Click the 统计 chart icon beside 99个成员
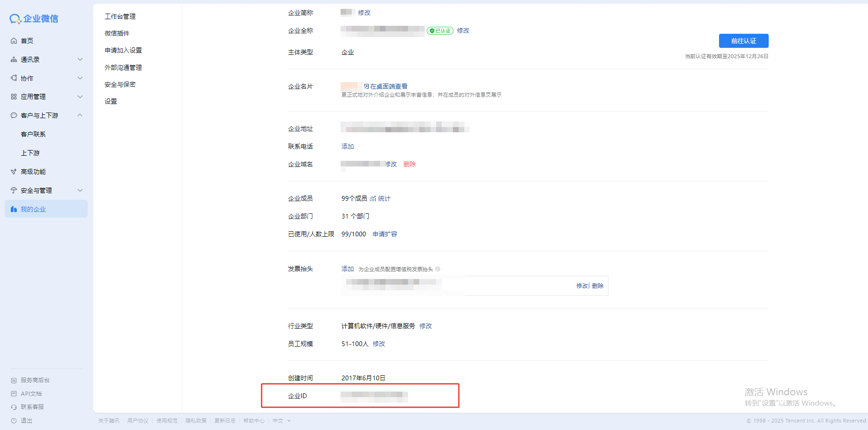The height and width of the screenshot is (430, 868). [373, 199]
